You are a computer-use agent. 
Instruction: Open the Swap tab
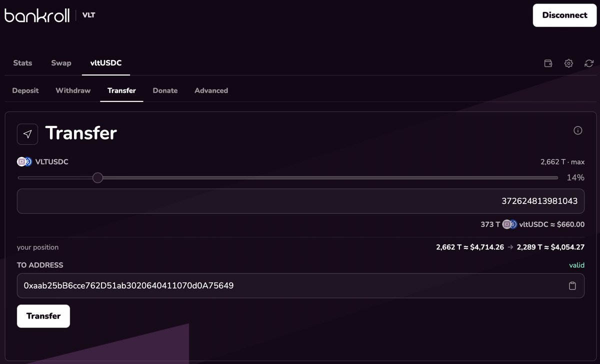(x=61, y=63)
